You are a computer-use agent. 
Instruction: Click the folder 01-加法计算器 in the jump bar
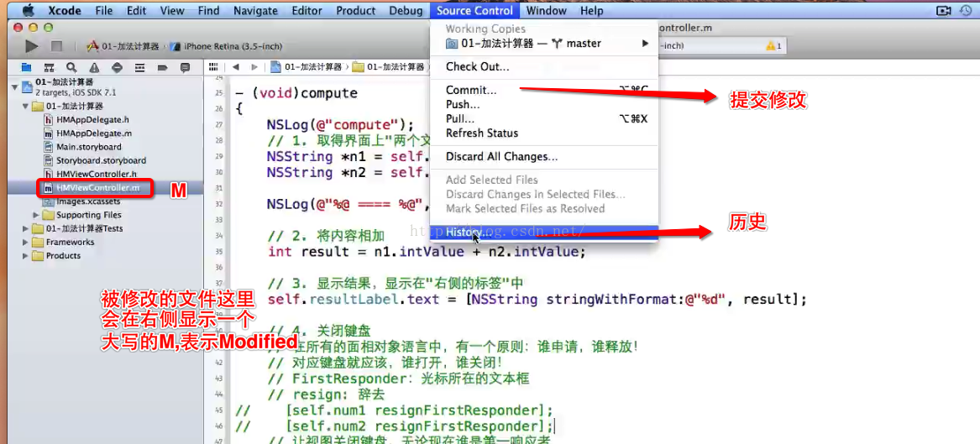(x=389, y=67)
